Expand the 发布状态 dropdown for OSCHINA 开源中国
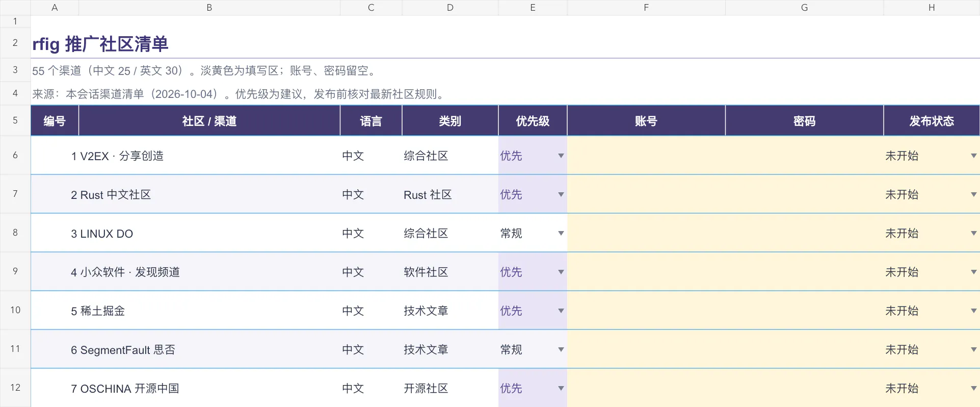Screen dimensions: 980x407 tap(973, 388)
